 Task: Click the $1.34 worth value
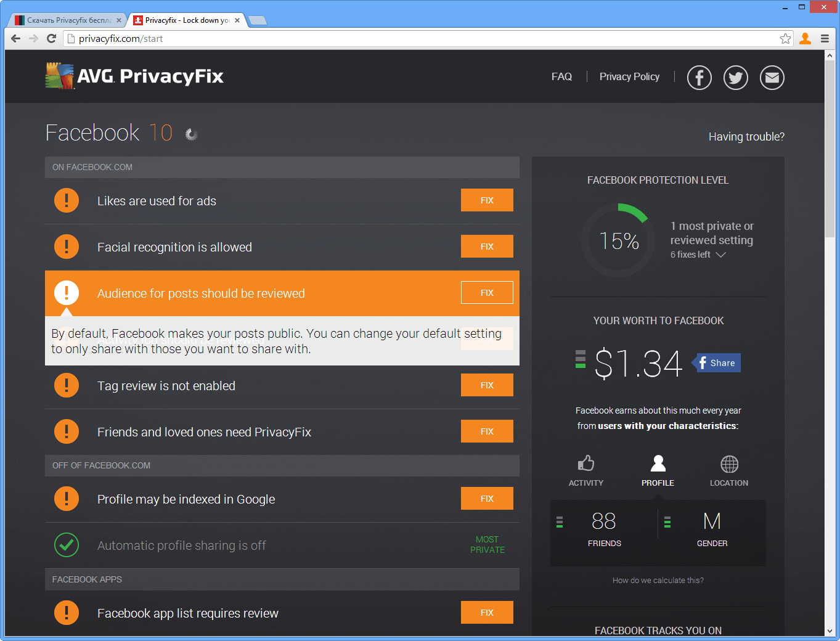tap(638, 364)
